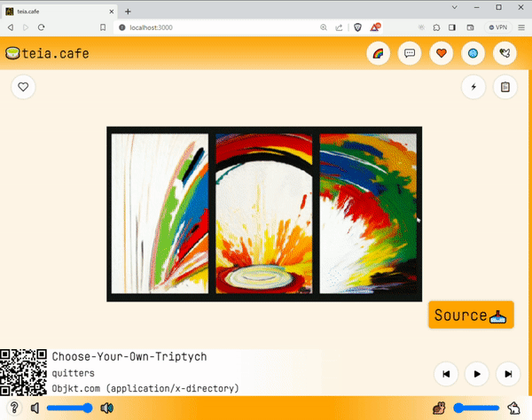Click the QR code image
Viewport: 532px width, 420px height.
pos(23,372)
